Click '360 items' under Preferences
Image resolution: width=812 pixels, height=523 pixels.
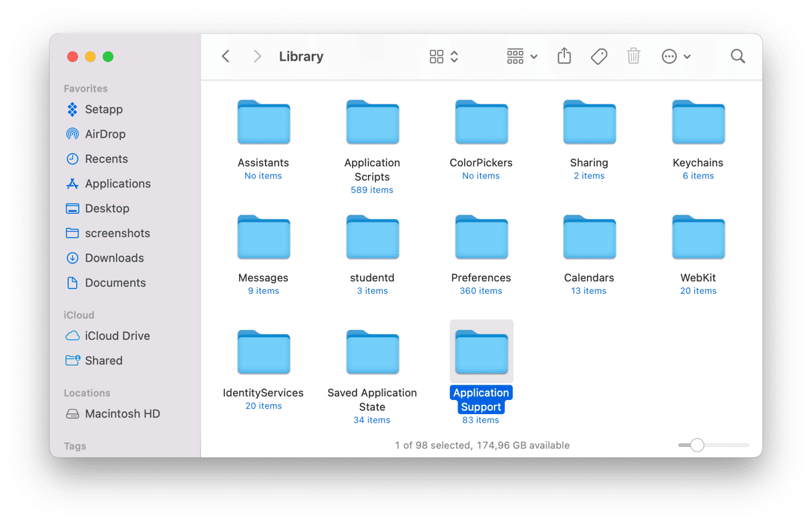(x=481, y=291)
